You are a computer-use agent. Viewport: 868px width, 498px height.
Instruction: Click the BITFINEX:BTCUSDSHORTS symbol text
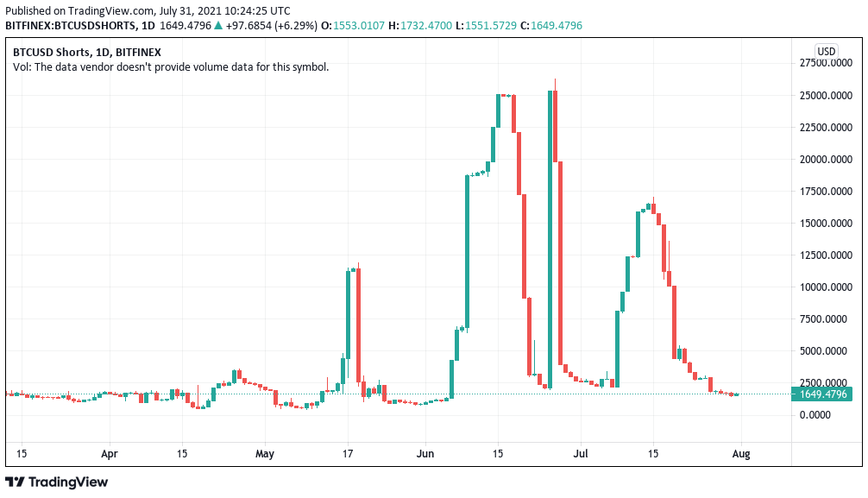[x=71, y=26]
